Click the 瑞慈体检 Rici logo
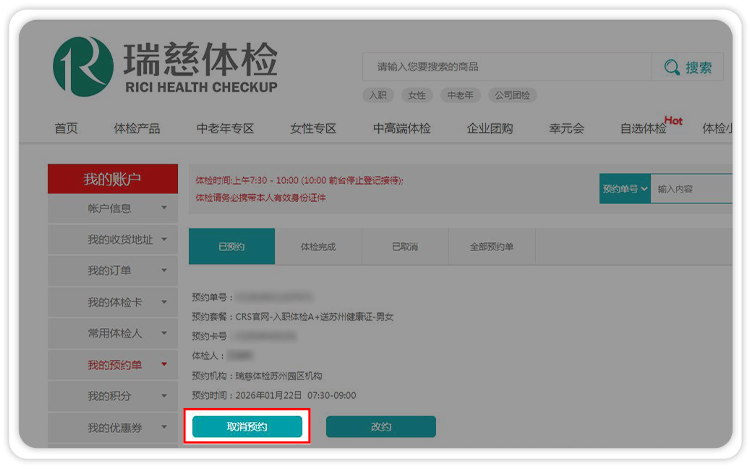Viewport: 750px width, 469px height. point(164,66)
